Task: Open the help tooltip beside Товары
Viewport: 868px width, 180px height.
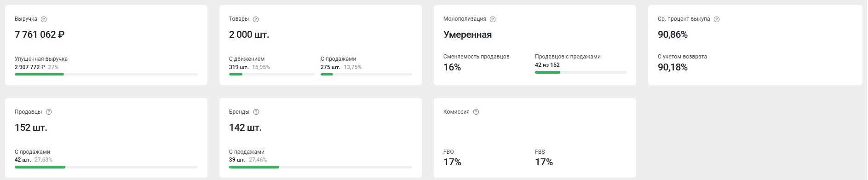Action: (x=256, y=19)
